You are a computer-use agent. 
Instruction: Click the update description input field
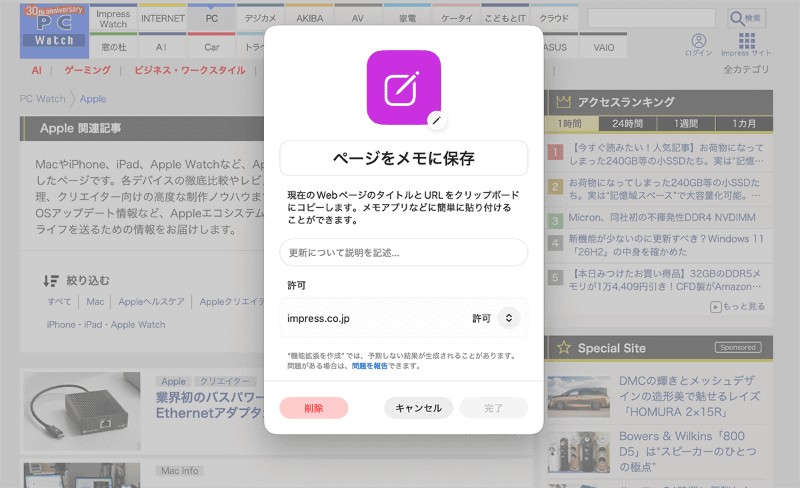[x=404, y=253]
